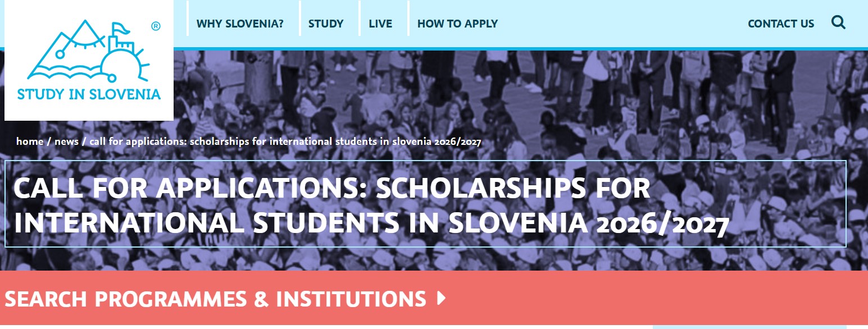Image resolution: width=868 pixels, height=329 pixels.
Task: Click the arrow next to Search Programmes
Action: [x=442, y=299]
